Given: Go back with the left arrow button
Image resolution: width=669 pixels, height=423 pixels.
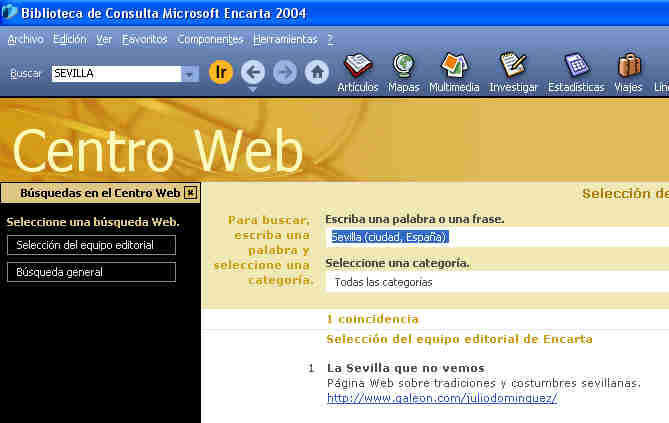Looking at the screenshot, I should point(253,73).
